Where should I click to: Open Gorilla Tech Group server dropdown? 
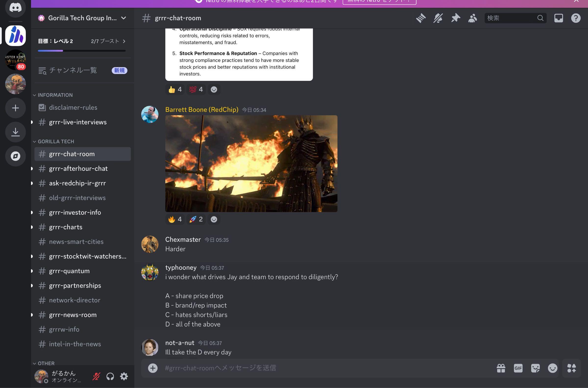(82, 18)
